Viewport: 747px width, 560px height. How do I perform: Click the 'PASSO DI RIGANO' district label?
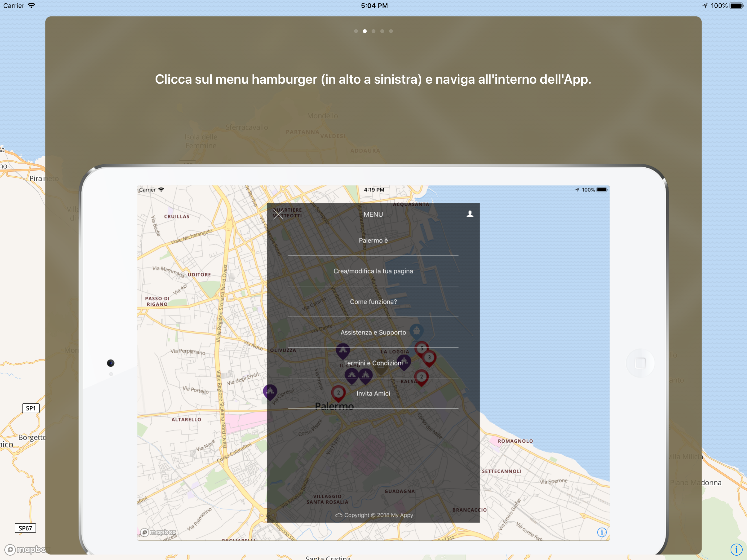(157, 301)
